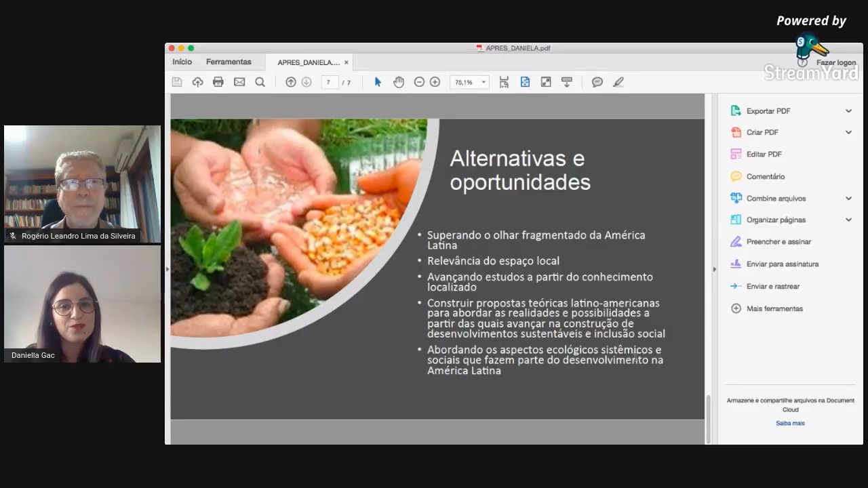
Task: Choose the arrow selection tool
Action: pyautogui.click(x=378, y=82)
